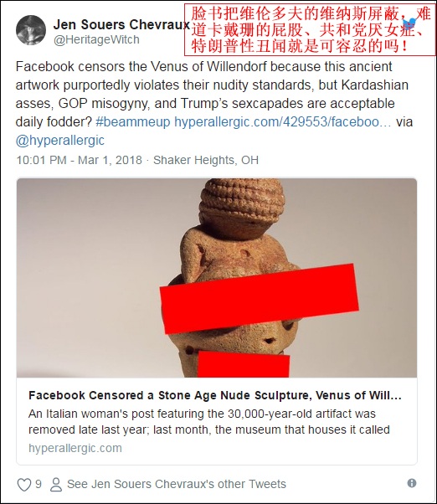Visit the @hyperallergic mention
437x504 pixels.
coord(60,141)
